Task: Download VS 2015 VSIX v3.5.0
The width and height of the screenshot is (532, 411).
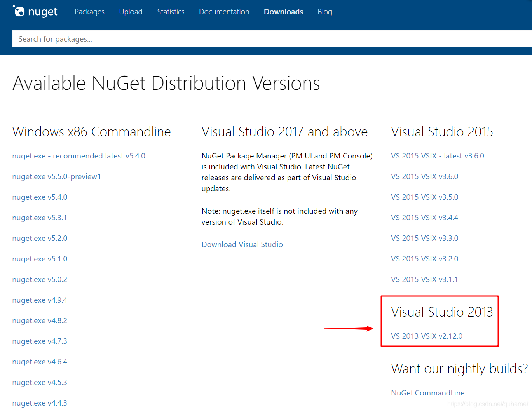Action: click(x=425, y=197)
